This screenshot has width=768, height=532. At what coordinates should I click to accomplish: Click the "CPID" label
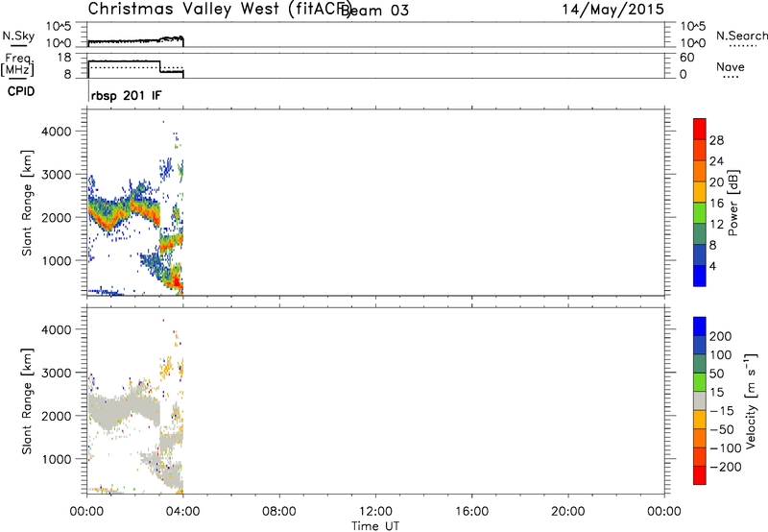[21, 91]
